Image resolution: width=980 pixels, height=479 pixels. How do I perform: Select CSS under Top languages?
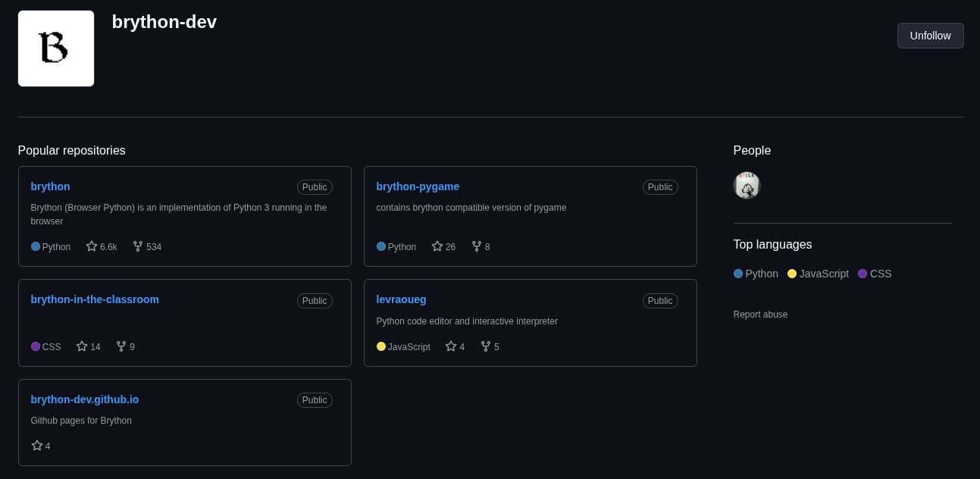tap(875, 274)
